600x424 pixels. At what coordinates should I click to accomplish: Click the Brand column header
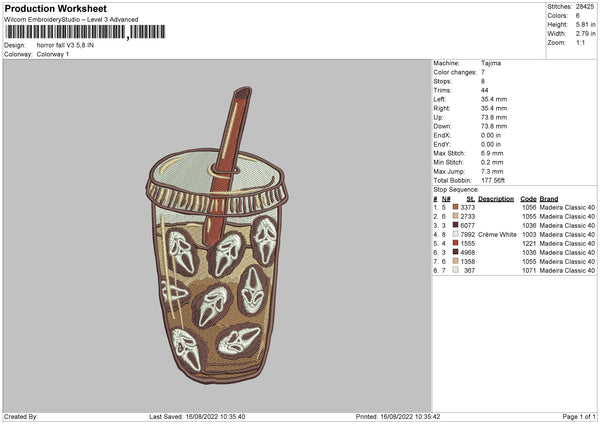[x=550, y=199]
